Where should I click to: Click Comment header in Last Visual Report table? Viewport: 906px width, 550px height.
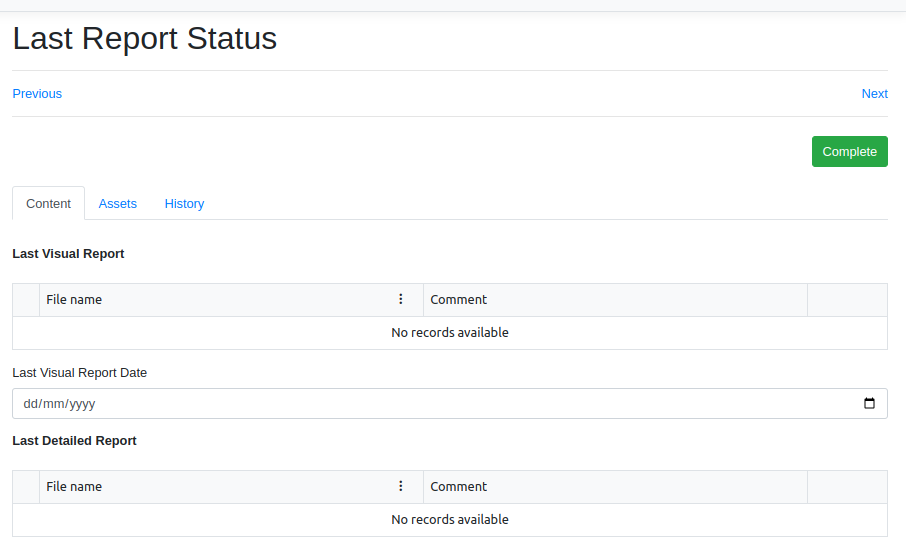(x=458, y=300)
